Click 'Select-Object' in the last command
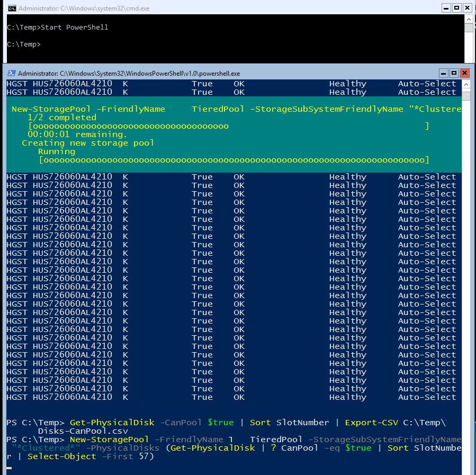 (61, 456)
